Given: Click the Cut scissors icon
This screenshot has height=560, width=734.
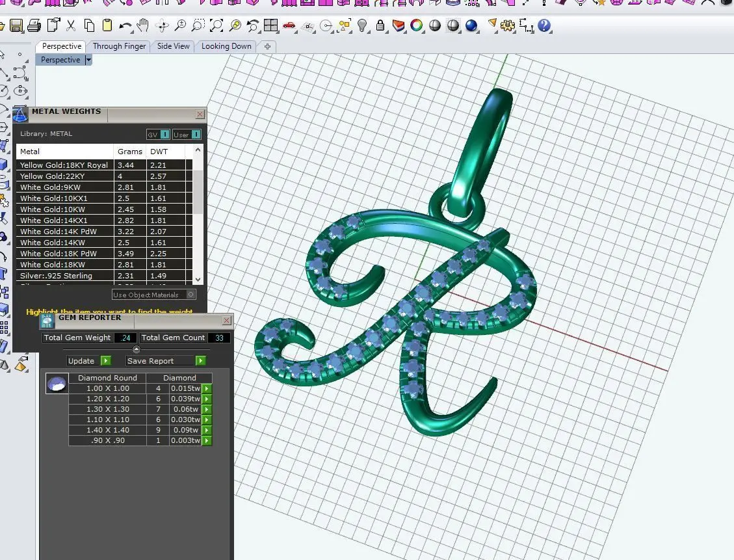Looking at the screenshot, I should coord(71,25).
